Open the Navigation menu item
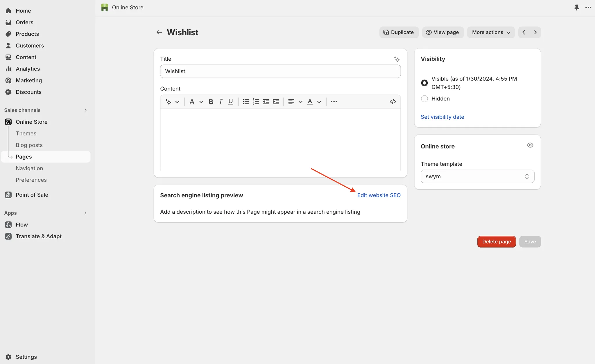 tap(29, 168)
